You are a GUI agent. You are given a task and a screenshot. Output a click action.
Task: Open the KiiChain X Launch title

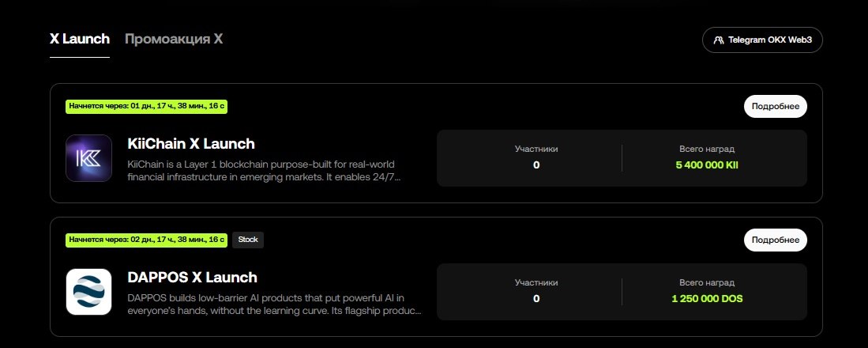coord(191,143)
